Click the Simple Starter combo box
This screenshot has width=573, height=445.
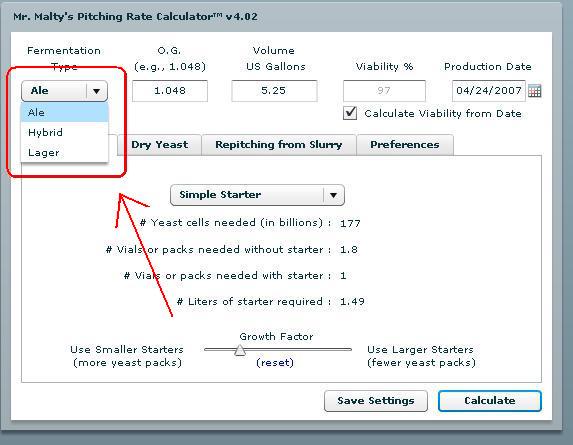click(257, 195)
